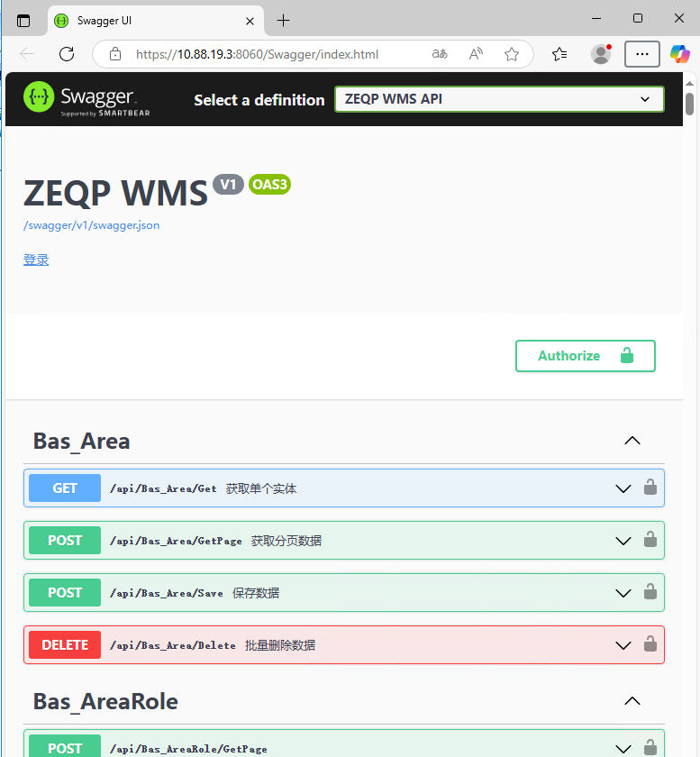Viewport: 700px width, 757px height.
Task: Click the lock icon on GET Bas_Area/Get
Action: click(x=650, y=488)
